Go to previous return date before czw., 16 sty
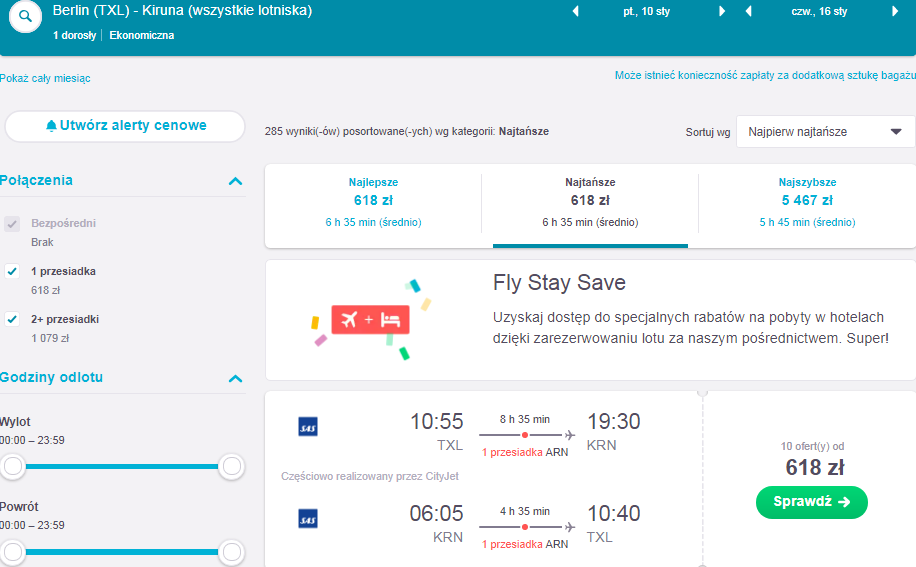This screenshot has width=916, height=567. click(x=748, y=11)
